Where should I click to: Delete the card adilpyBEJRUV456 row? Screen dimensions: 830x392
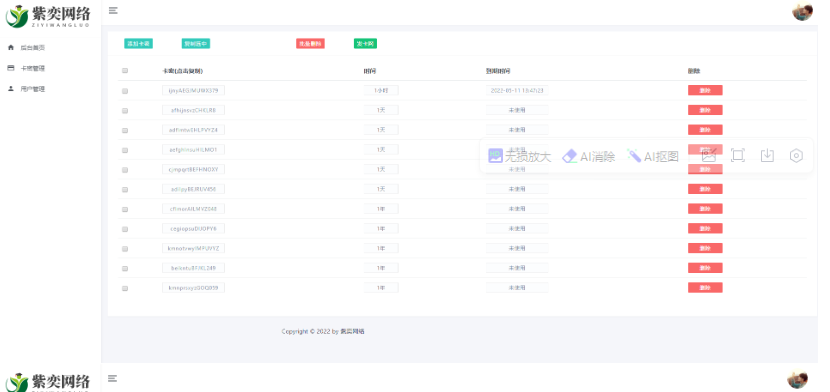[x=705, y=189]
